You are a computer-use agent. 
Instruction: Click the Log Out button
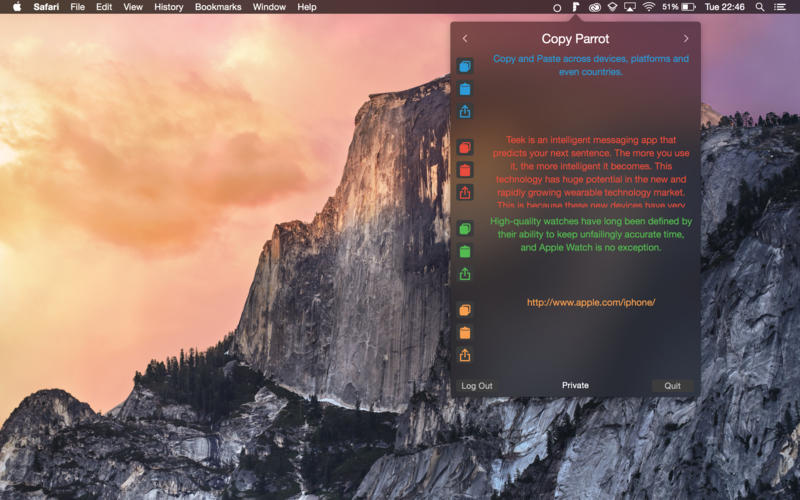click(x=477, y=386)
